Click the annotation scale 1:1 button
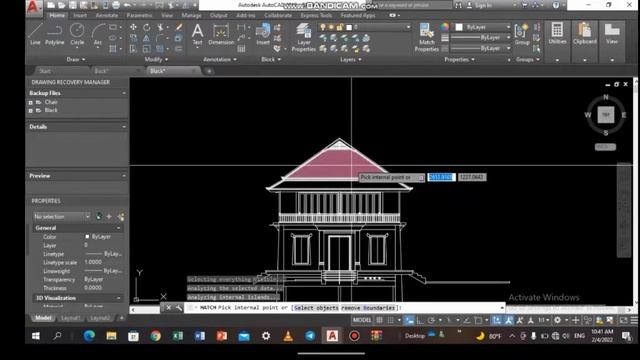 (x=542, y=320)
